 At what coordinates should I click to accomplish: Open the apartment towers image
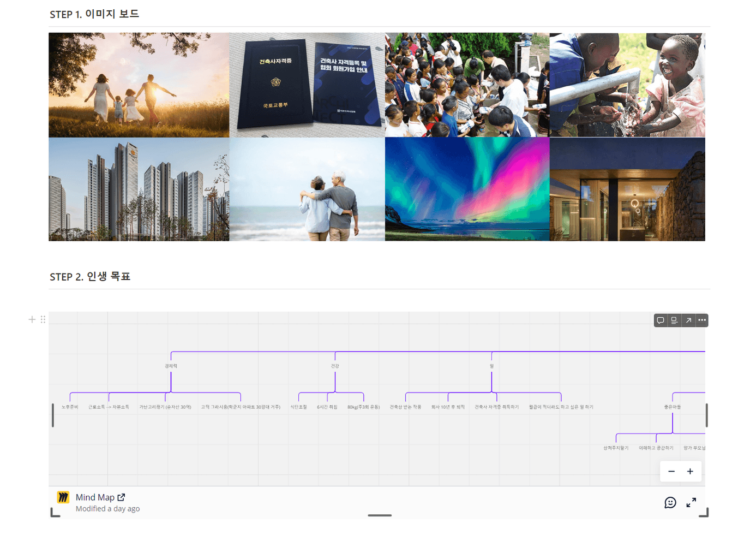(x=139, y=189)
